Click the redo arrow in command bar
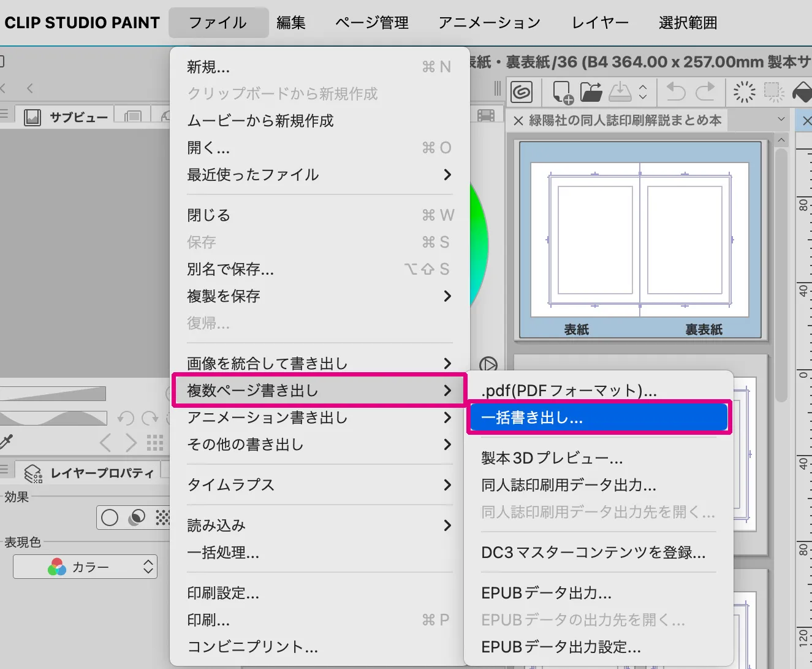 [x=705, y=92]
